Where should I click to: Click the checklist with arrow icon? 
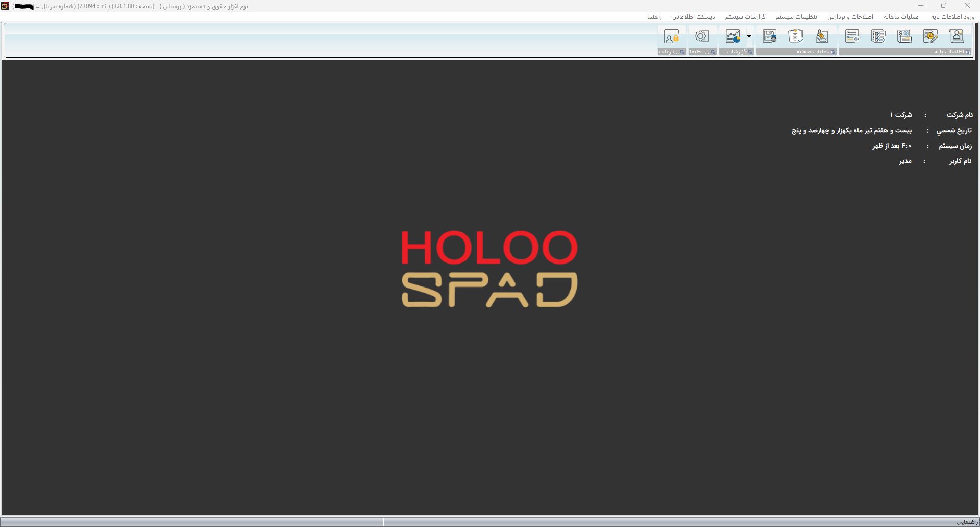pos(878,36)
